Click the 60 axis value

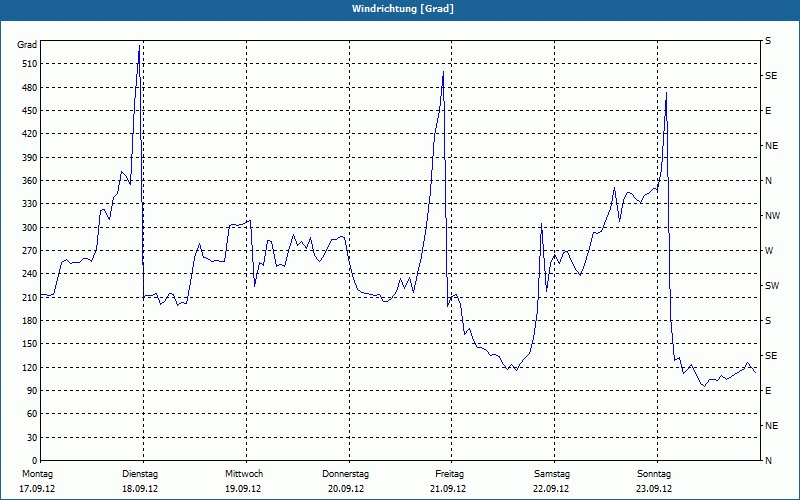coord(31,414)
